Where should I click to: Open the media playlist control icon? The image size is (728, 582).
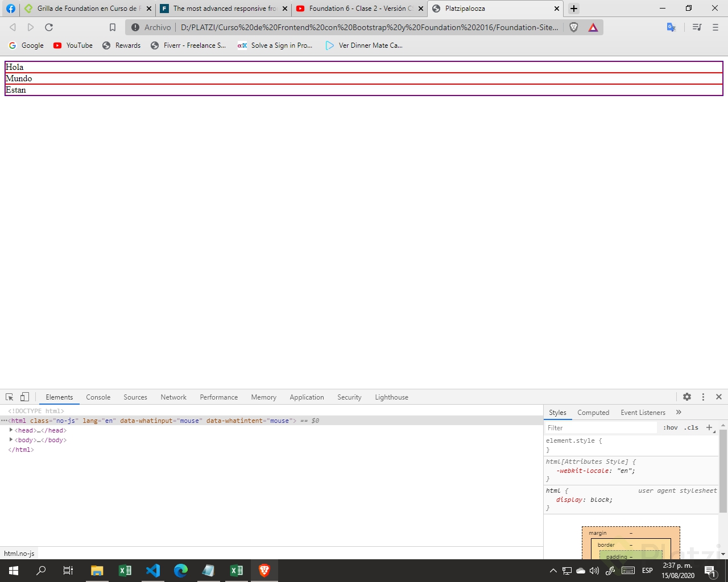(697, 27)
